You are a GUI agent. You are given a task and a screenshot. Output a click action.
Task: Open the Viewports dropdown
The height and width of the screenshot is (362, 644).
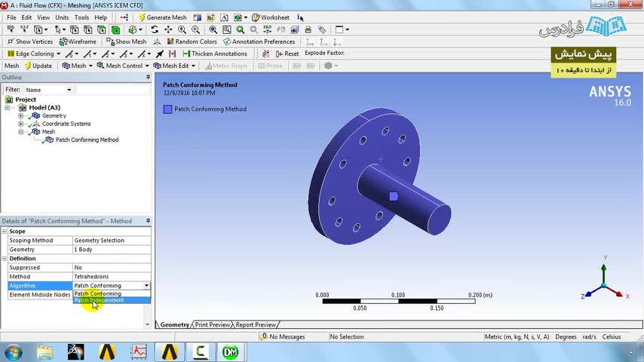coord(342,29)
